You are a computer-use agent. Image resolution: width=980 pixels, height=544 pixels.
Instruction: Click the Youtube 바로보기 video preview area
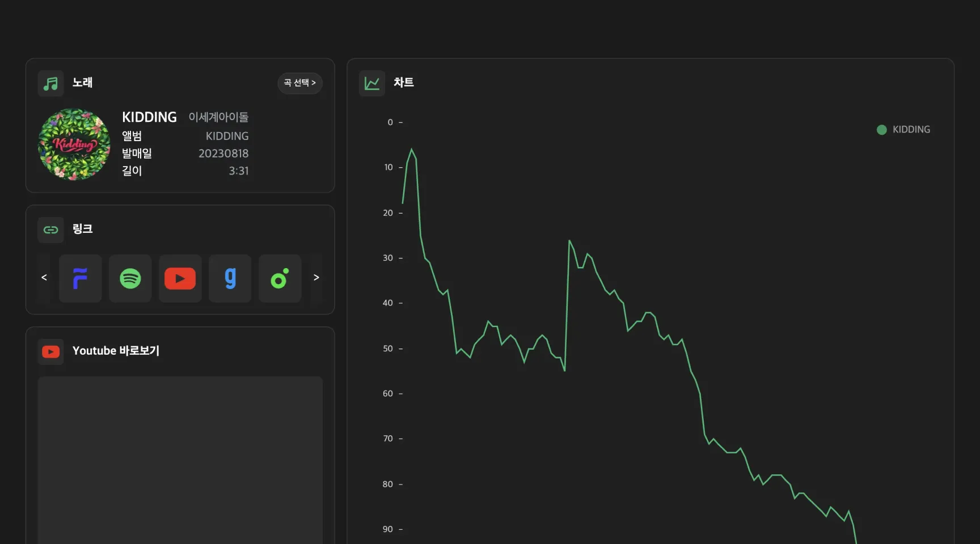180,460
